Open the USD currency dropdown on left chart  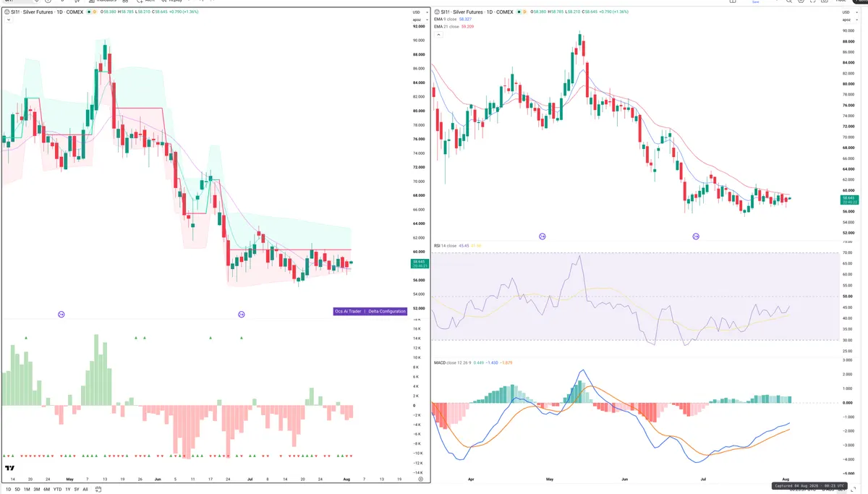click(x=417, y=12)
